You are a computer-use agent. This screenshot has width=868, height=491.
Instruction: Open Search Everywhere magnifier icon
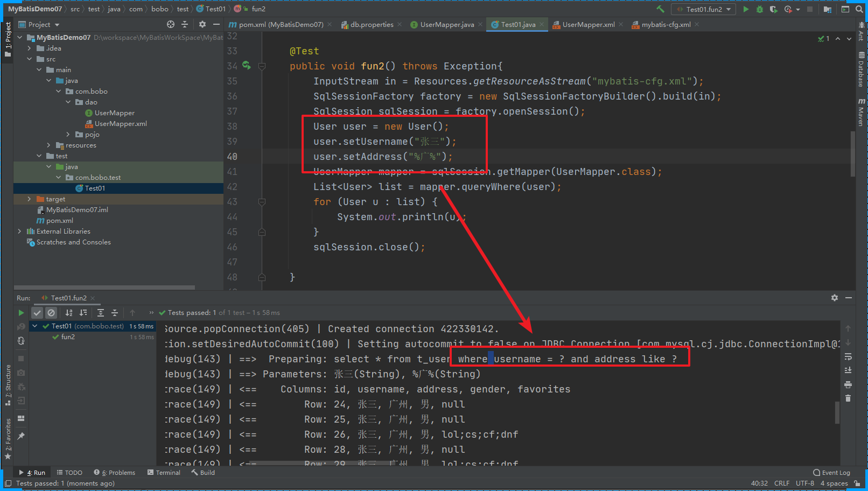pos(859,9)
